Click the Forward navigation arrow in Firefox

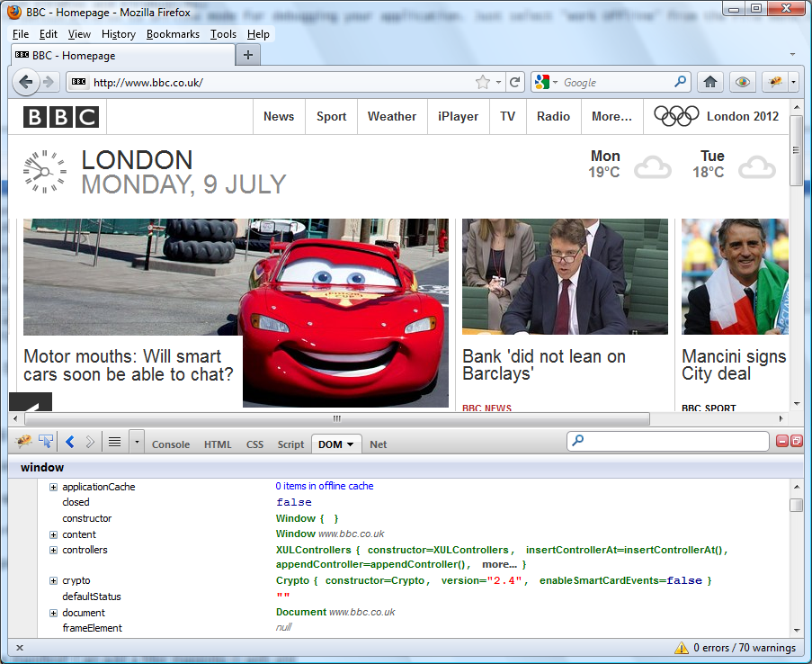49,82
